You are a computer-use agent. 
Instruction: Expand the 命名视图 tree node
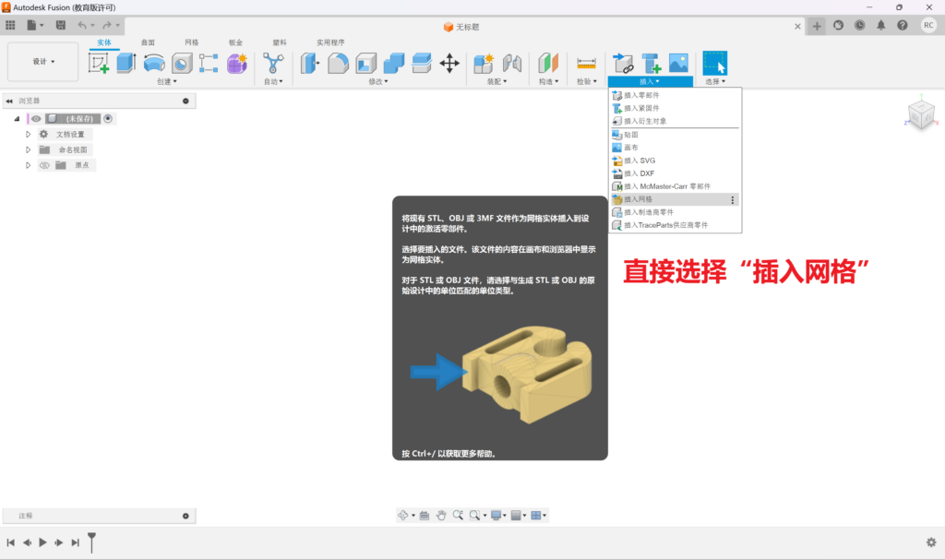coord(28,149)
